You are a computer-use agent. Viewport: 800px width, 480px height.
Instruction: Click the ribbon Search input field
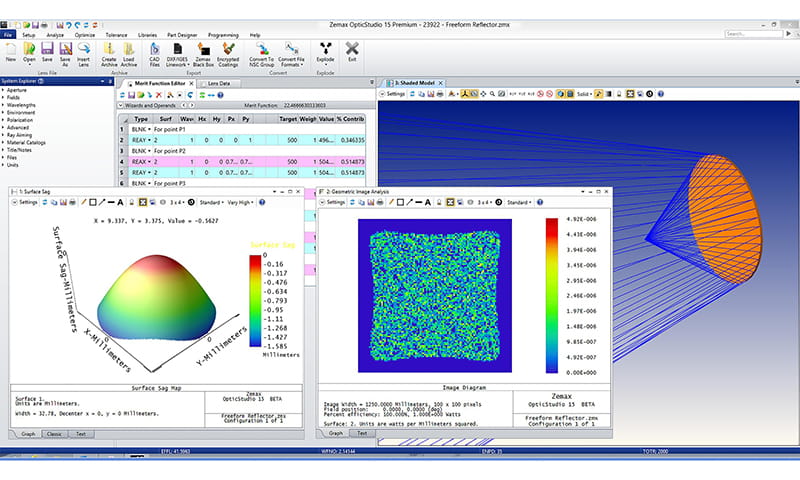point(753,34)
